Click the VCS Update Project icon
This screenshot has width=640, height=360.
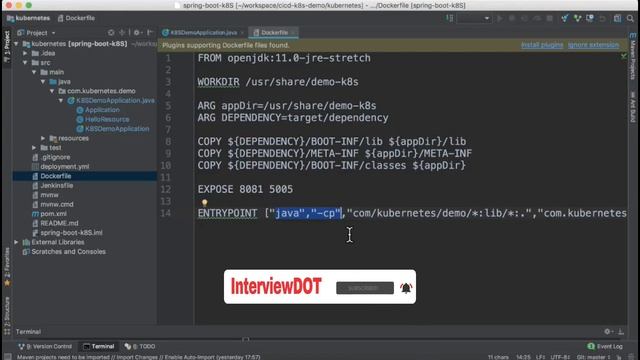pyautogui.click(x=564, y=18)
